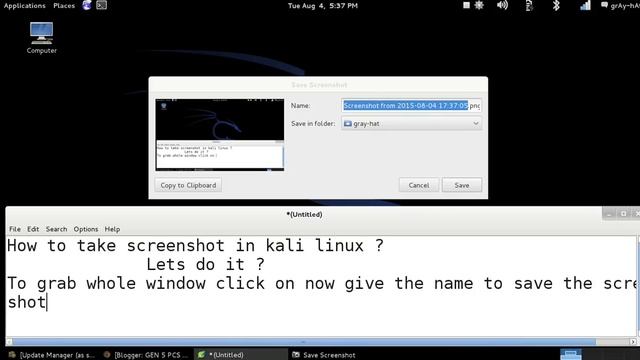640x360 pixels.
Task: Open the Computer desktop icon
Action: (x=41, y=38)
